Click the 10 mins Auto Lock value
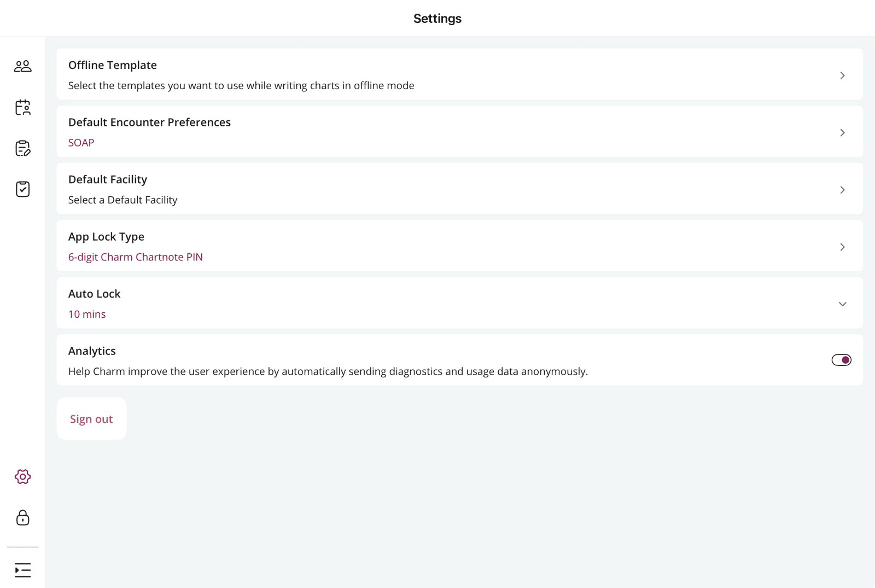The image size is (875, 588). pos(87,315)
